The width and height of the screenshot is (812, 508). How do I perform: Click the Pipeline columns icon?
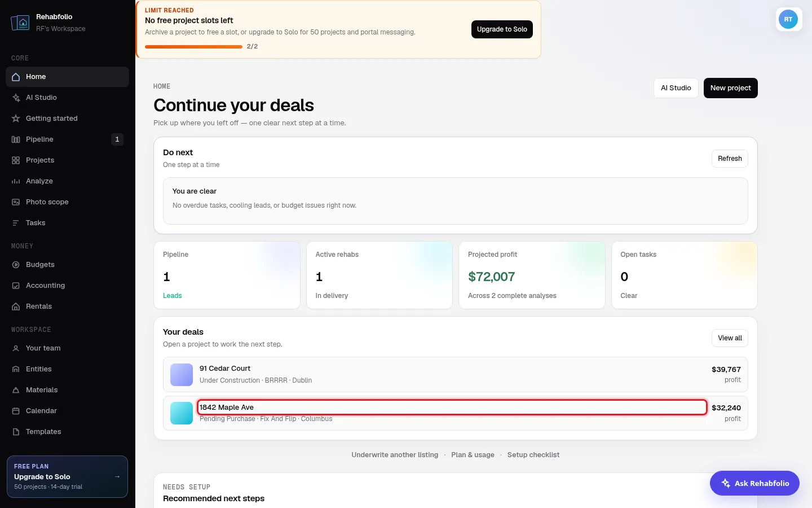pos(16,139)
